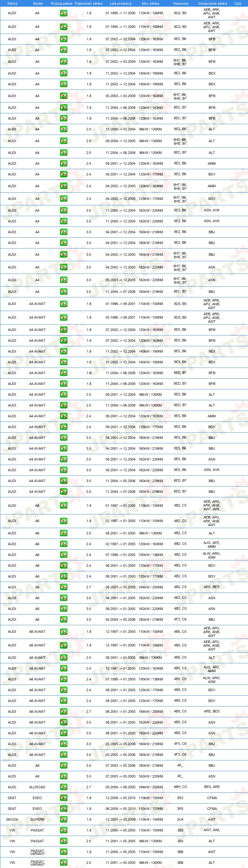Click fuel icon for A4 AVANT 11.2004 -> 05.2006
Screen dimensions: 248x868
[x=64, y=480]
